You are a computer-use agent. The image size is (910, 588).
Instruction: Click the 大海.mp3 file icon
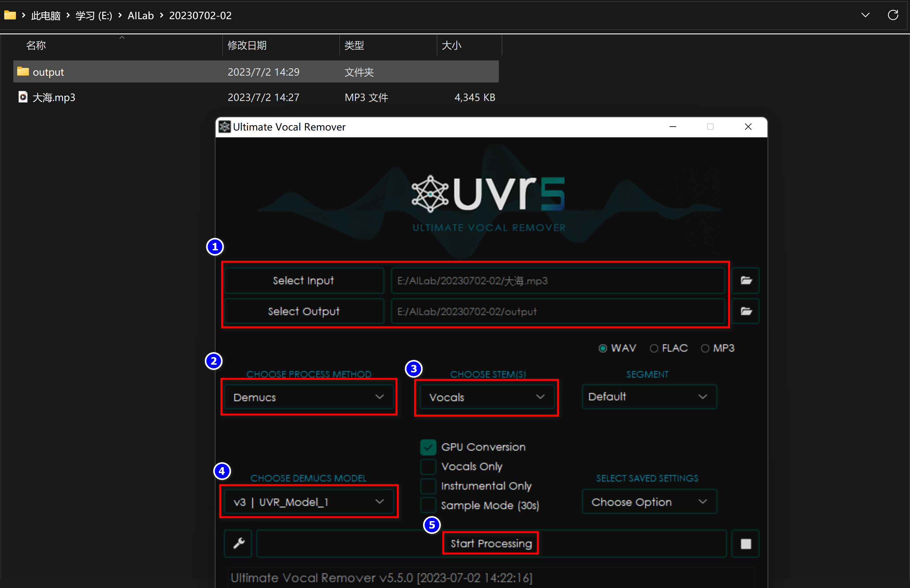23,97
